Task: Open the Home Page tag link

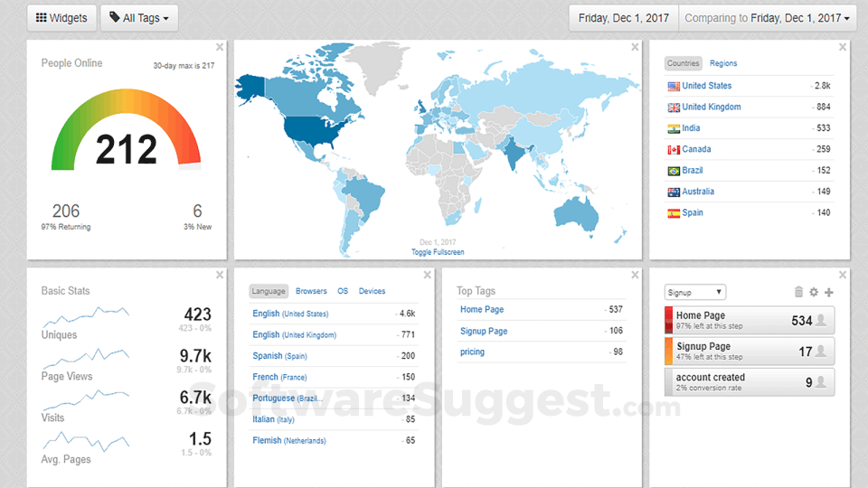Action: pos(482,309)
